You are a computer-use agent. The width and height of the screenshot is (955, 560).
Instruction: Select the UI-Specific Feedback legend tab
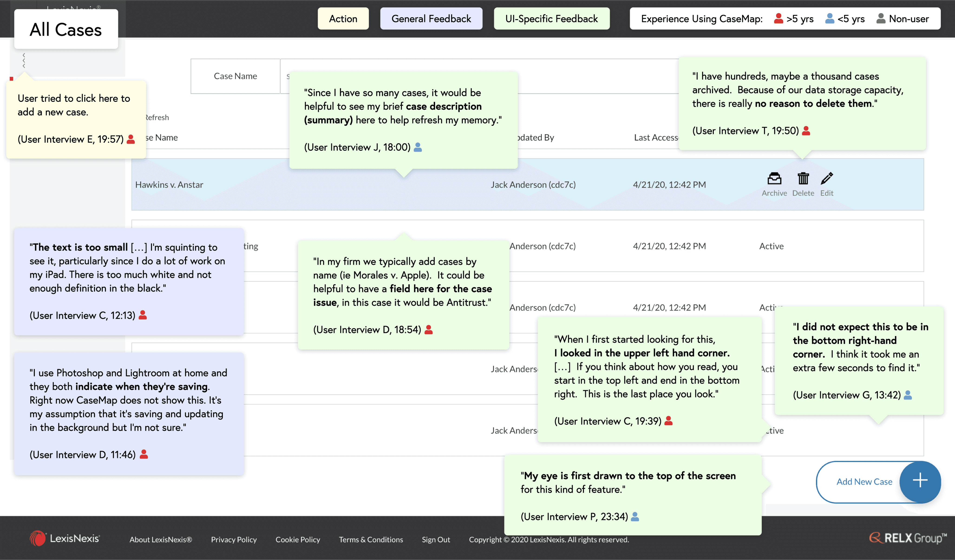(551, 19)
